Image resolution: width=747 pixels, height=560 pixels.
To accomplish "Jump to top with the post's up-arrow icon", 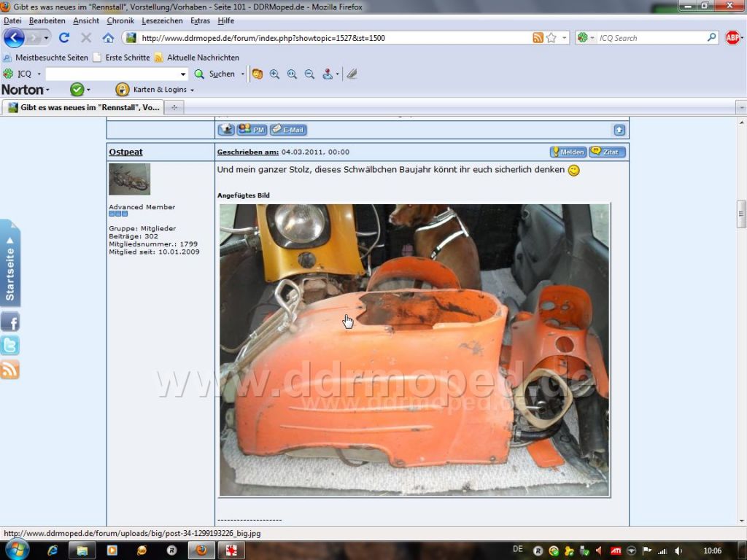I will (x=619, y=130).
